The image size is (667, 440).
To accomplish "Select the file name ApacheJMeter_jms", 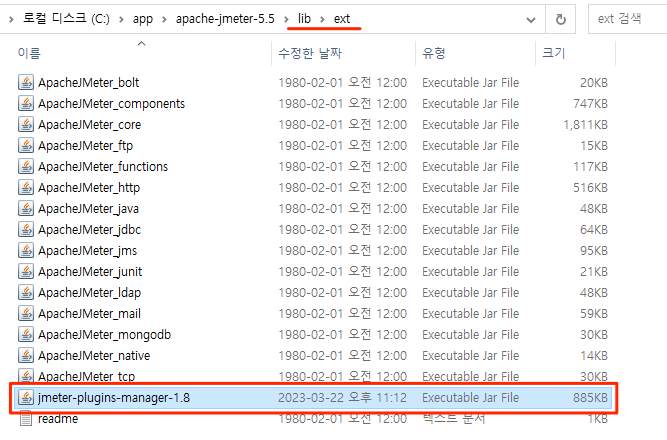I will (88, 251).
